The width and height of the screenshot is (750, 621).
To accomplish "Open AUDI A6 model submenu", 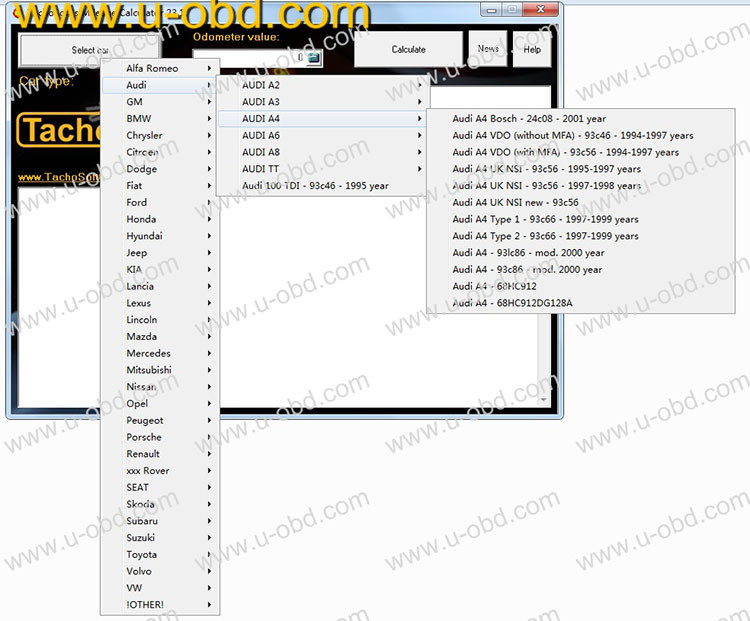I will click(323, 135).
